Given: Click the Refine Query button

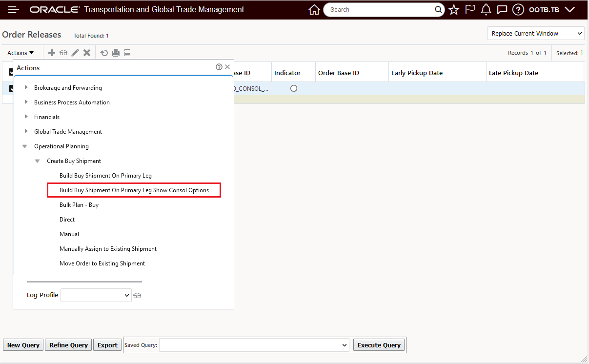Looking at the screenshot, I should tap(68, 345).
